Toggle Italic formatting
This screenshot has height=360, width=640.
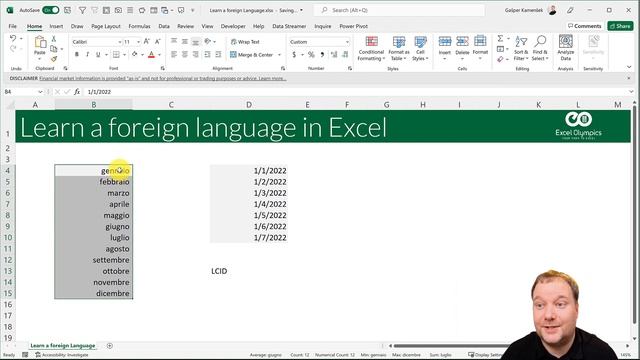point(87,55)
